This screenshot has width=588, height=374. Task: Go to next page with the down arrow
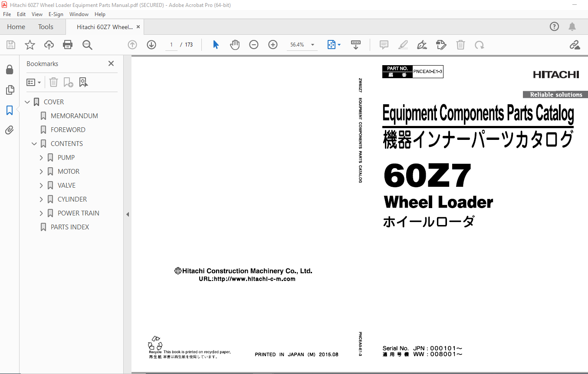click(x=151, y=45)
